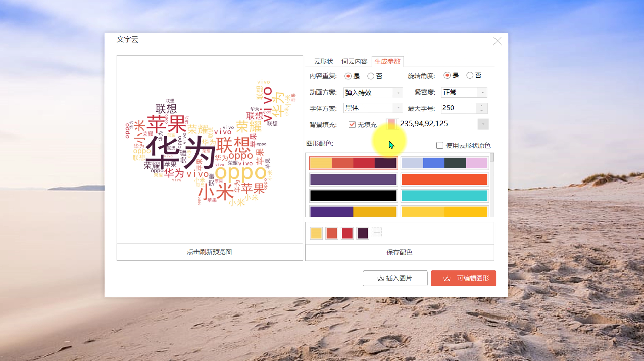This screenshot has width=644, height=361.
Task: Choose the purple and gold color scheme
Action: coord(353,211)
